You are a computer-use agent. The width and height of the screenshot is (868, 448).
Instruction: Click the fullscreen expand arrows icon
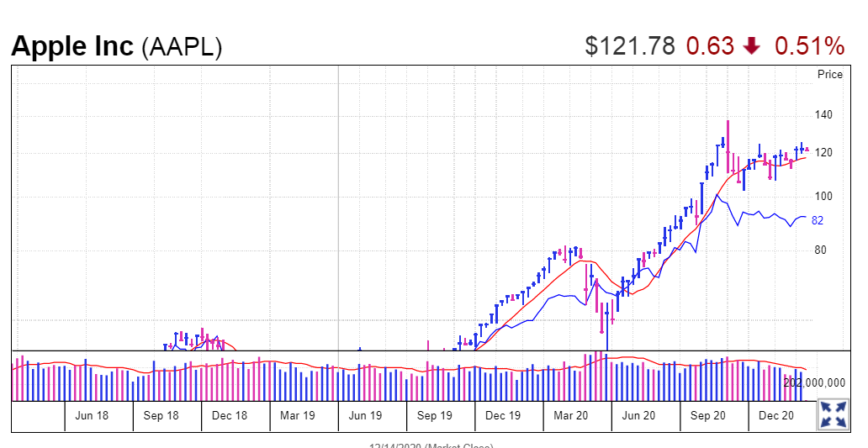coord(834,415)
